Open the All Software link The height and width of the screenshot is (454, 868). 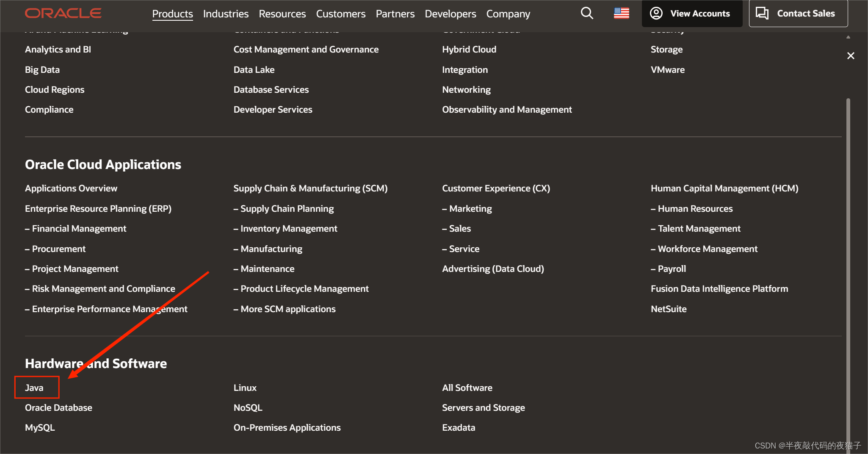pos(467,388)
